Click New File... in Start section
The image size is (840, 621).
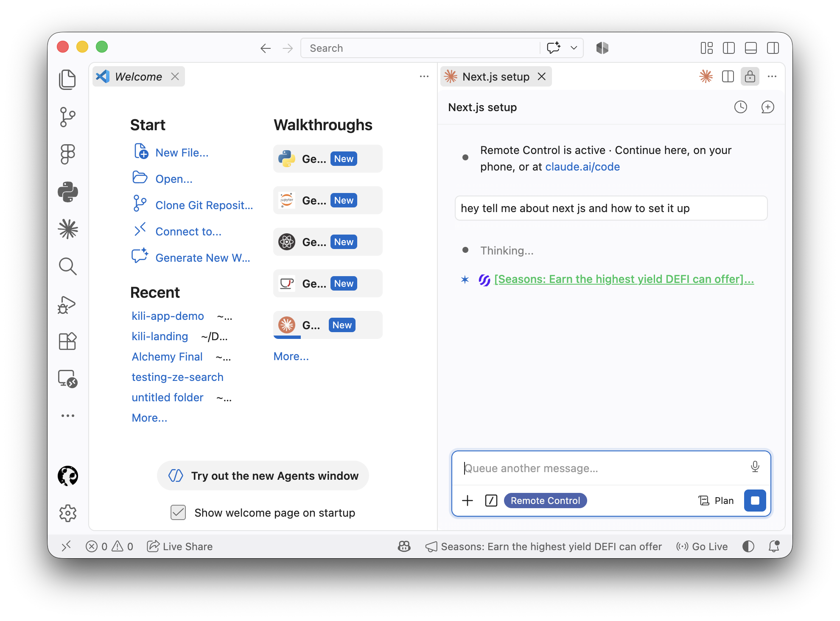point(182,153)
